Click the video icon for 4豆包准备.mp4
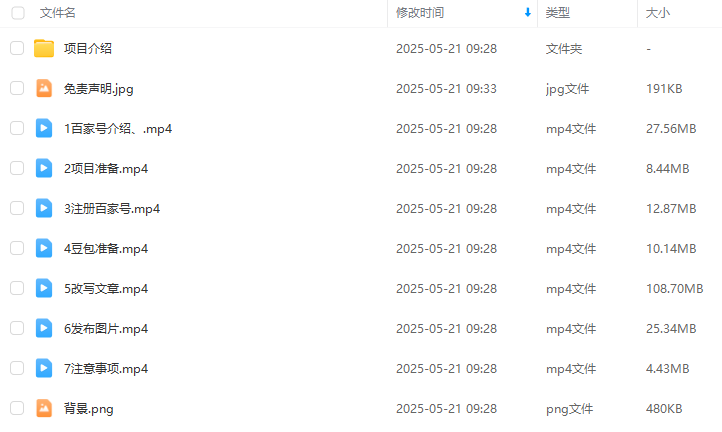Screen dimensions: 722x432 pos(44,248)
